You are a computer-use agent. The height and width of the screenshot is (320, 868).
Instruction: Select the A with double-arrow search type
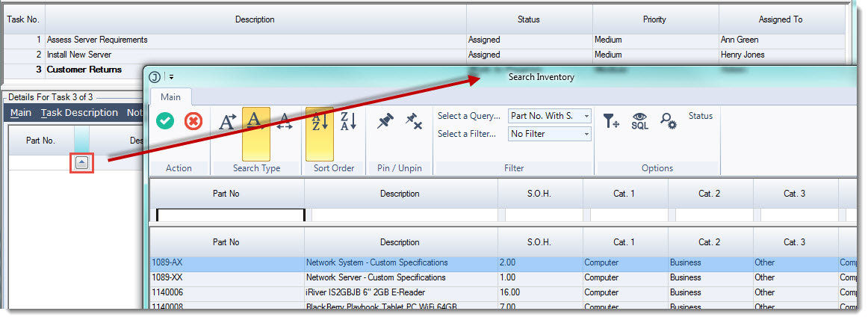(285, 120)
